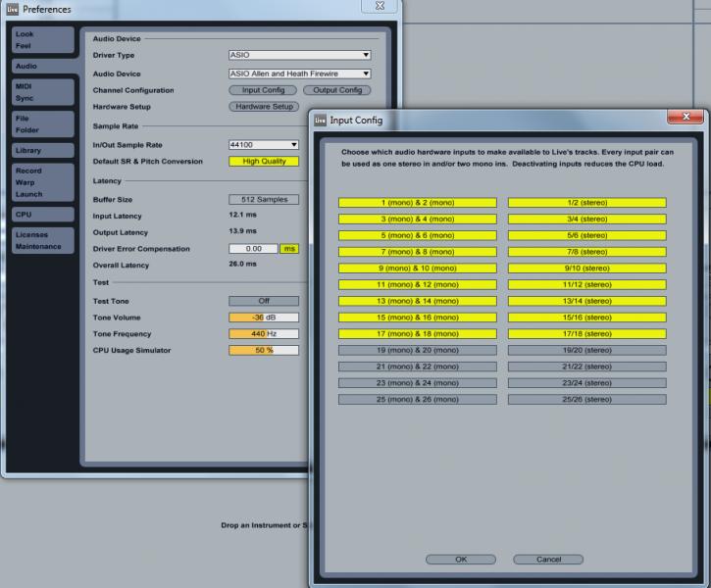Open the Audio Device dropdown
The image size is (711, 588).
[x=300, y=73]
